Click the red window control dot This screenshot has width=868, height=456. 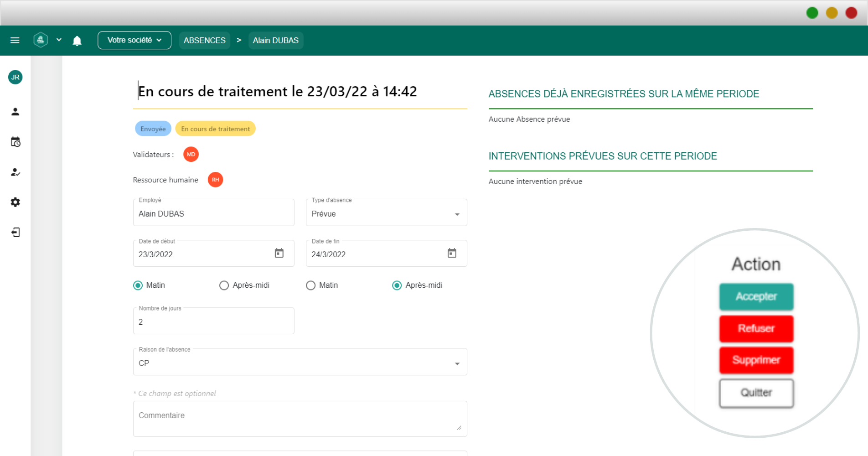[x=852, y=13]
